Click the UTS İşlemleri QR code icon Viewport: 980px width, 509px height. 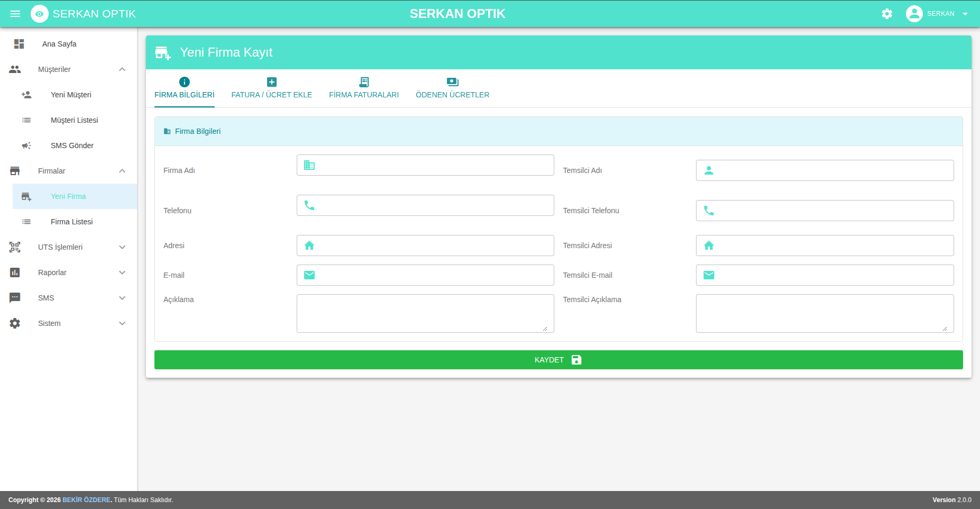coord(15,247)
